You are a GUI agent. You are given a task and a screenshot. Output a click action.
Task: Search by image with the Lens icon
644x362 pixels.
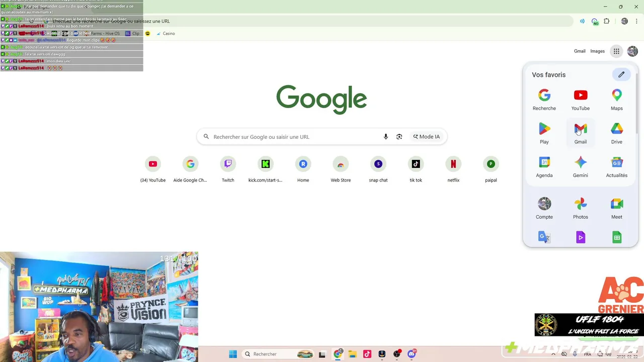(399, 137)
